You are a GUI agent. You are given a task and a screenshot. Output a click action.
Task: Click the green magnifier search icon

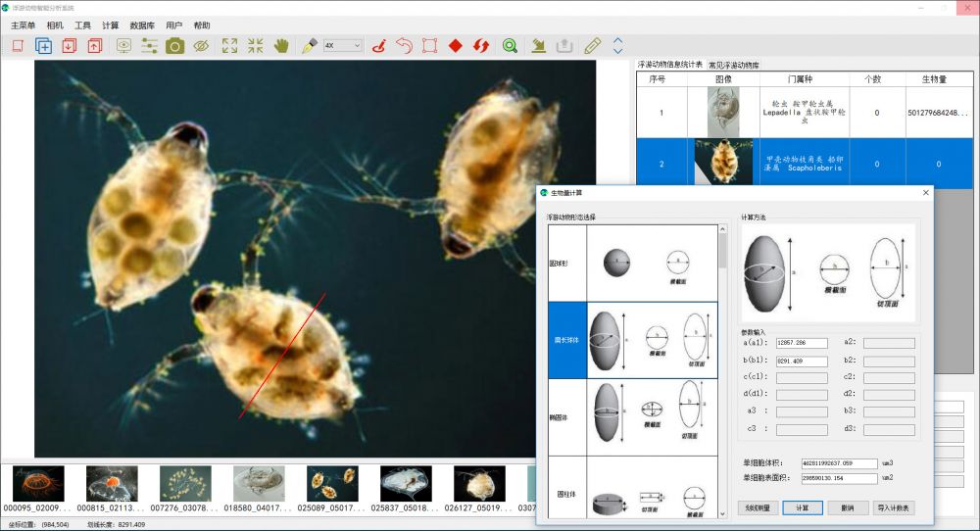(x=510, y=45)
